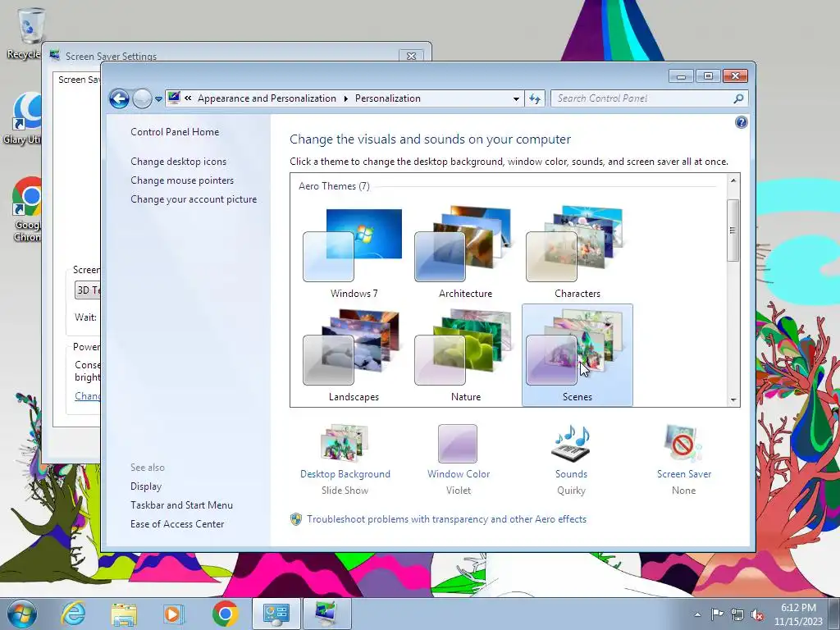Open Troubleshoot transparency and Aero effects link
The image size is (840, 630).
(x=446, y=519)
